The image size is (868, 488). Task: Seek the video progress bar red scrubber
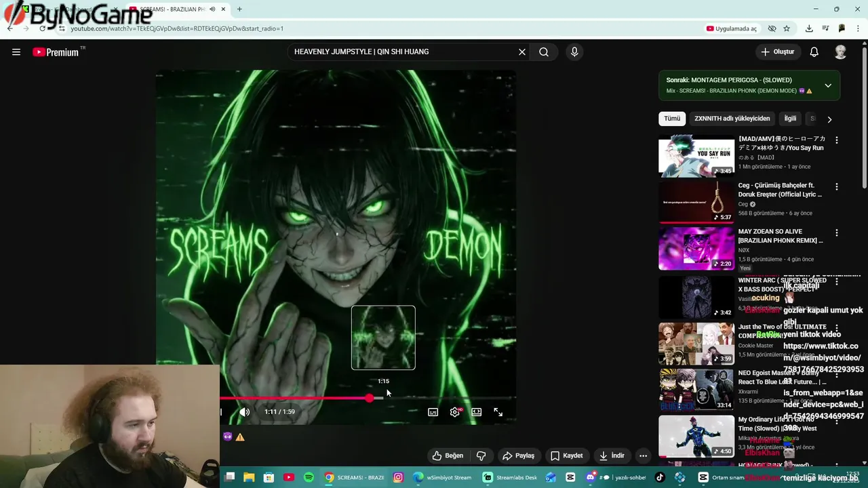click(x=369, y=398)
